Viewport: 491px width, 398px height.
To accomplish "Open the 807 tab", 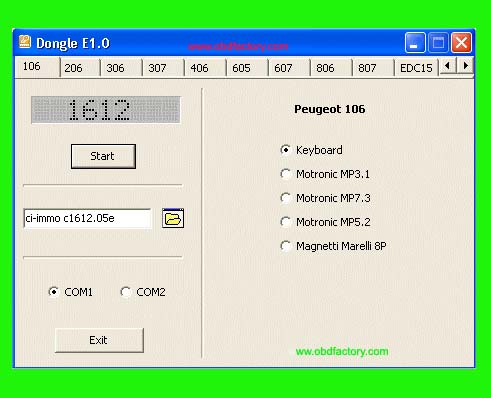I will (x=374, y=68).
